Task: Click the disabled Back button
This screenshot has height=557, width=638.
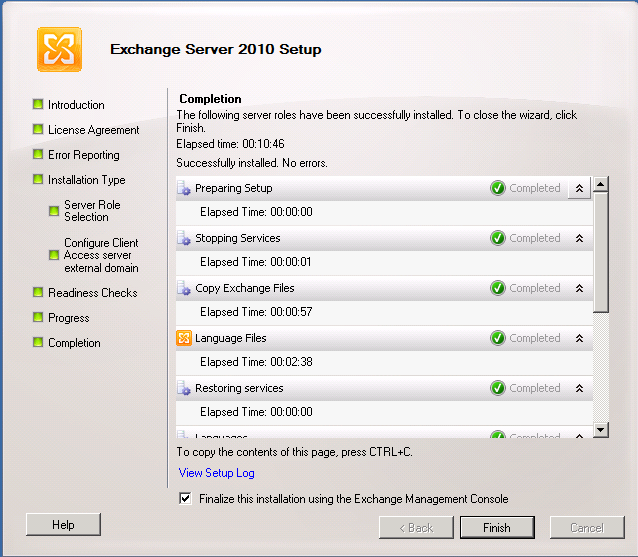Action: point(416,528)
